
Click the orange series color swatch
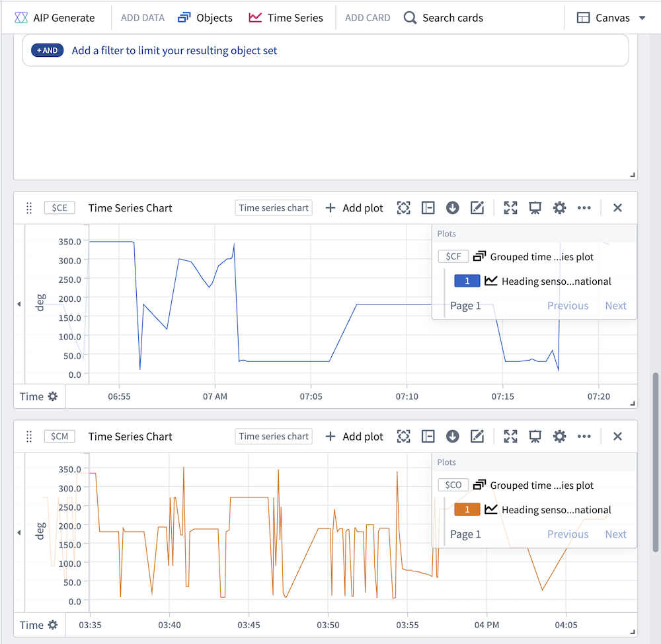pos(467,510)
